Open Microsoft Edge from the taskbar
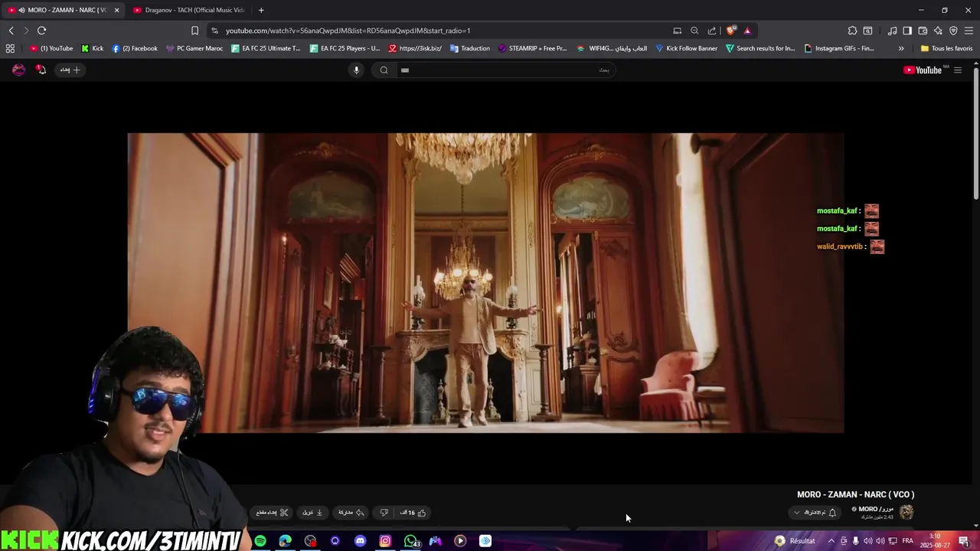 (285, 541)
